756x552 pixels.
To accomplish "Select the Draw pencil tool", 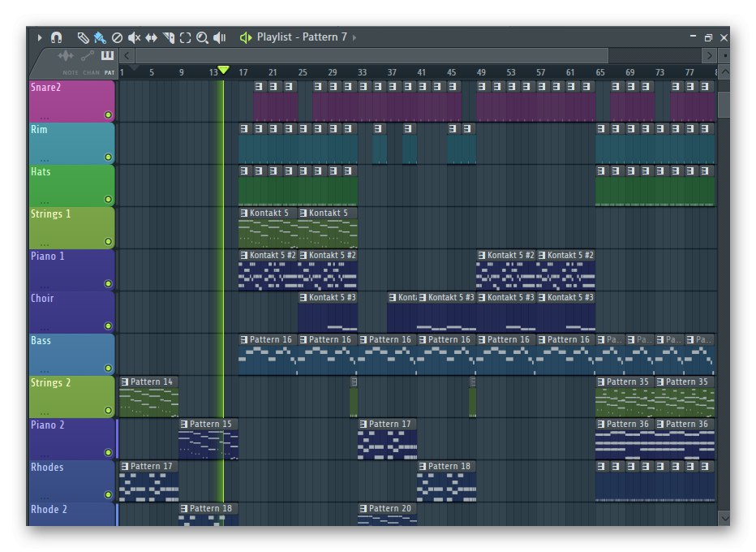I will [82, 37].
